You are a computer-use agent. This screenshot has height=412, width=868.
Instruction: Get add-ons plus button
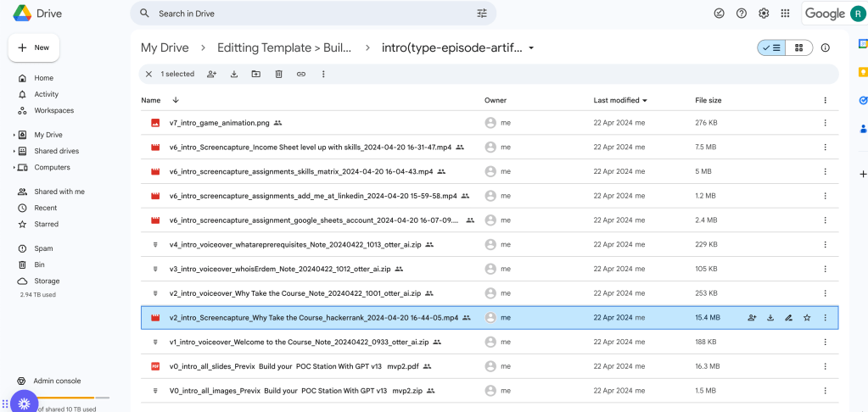862,174
